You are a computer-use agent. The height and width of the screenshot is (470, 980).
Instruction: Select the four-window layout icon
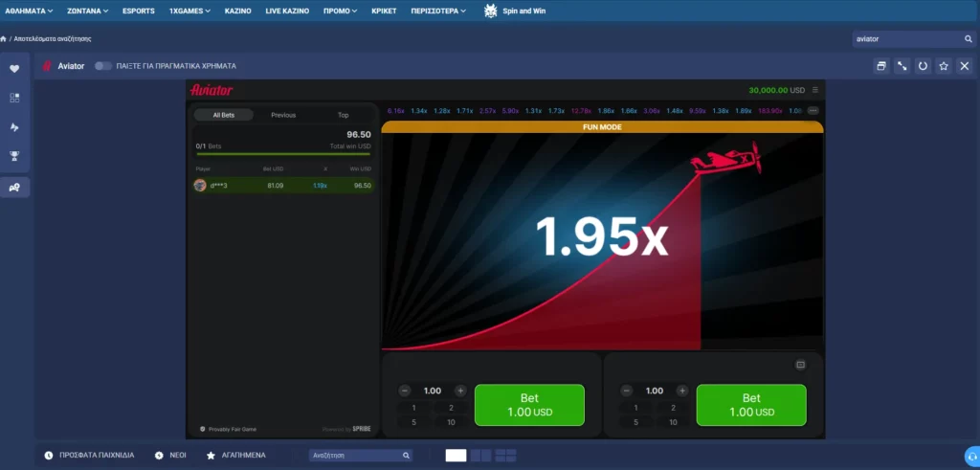[505, 456]
